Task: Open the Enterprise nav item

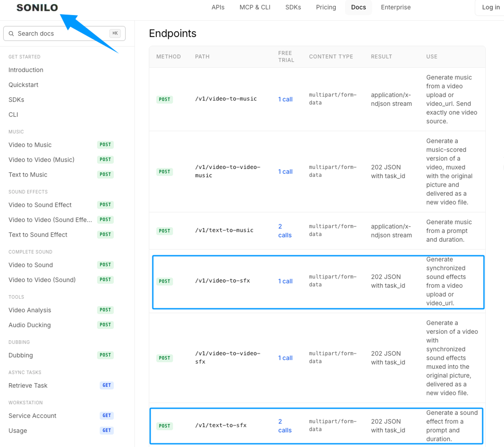Action: (396, 7)
